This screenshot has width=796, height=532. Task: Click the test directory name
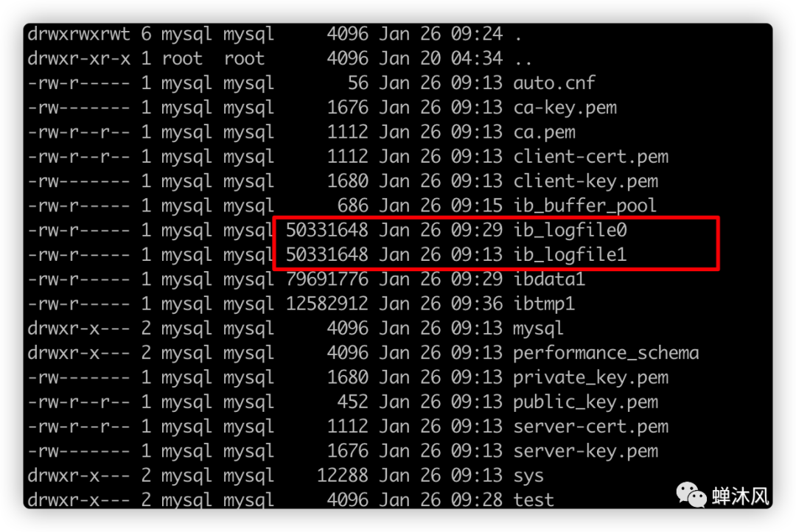(x=534, y=500)
